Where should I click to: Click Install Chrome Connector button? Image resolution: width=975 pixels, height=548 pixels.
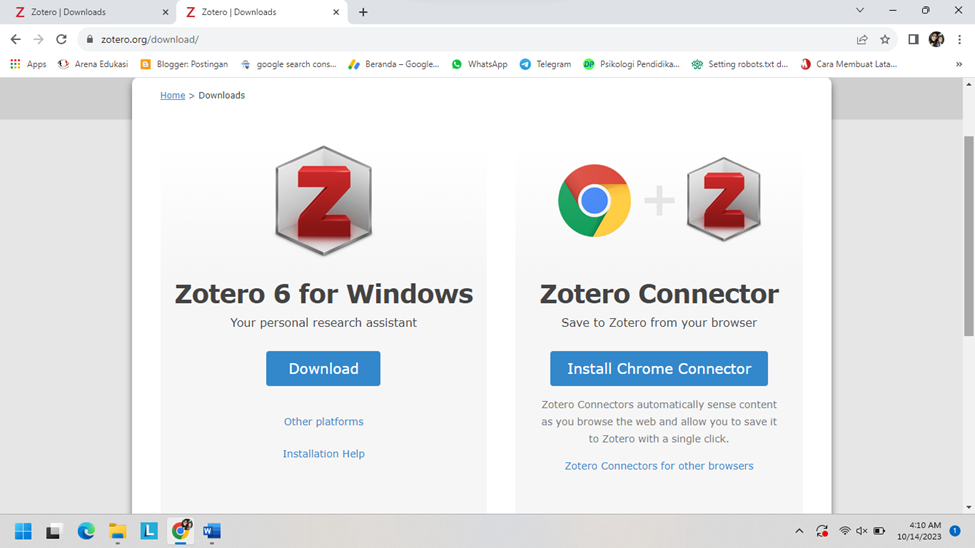[659, 368]
